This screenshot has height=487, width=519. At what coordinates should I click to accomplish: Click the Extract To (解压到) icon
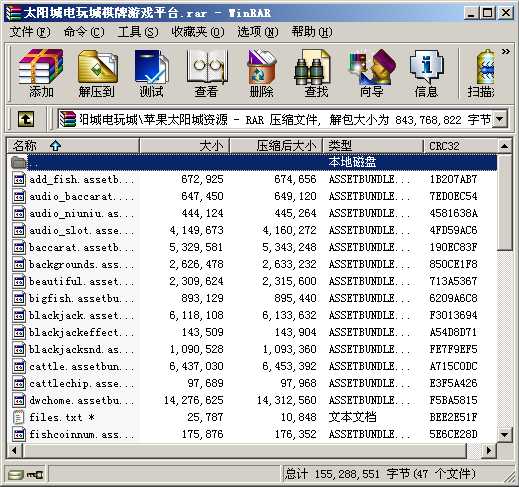coord(97,74)
